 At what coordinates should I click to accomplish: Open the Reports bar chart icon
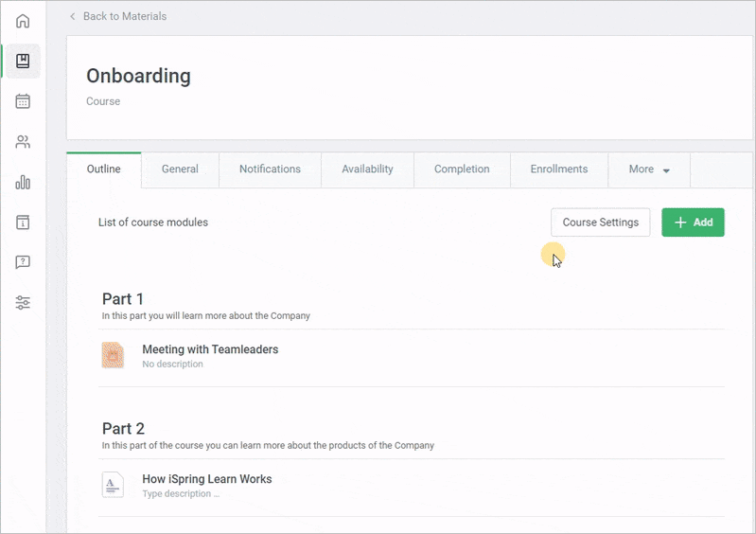[x=23, y=183]
